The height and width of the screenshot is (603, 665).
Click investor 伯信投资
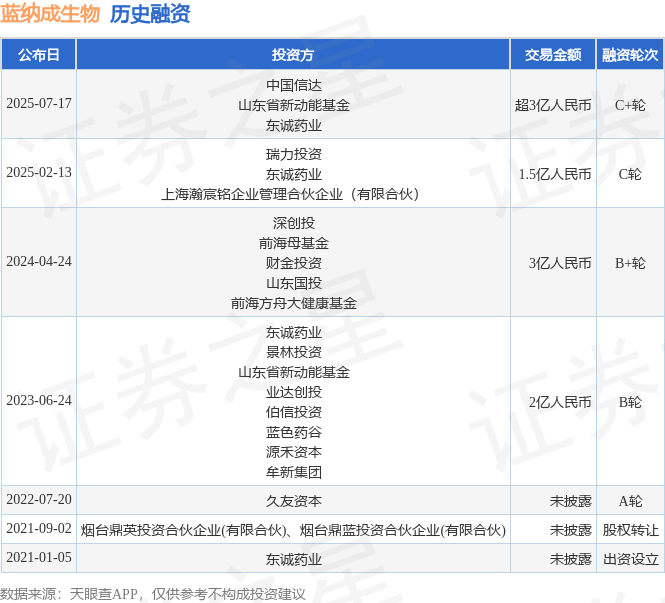pyautogui.click(x=293, y=412)
